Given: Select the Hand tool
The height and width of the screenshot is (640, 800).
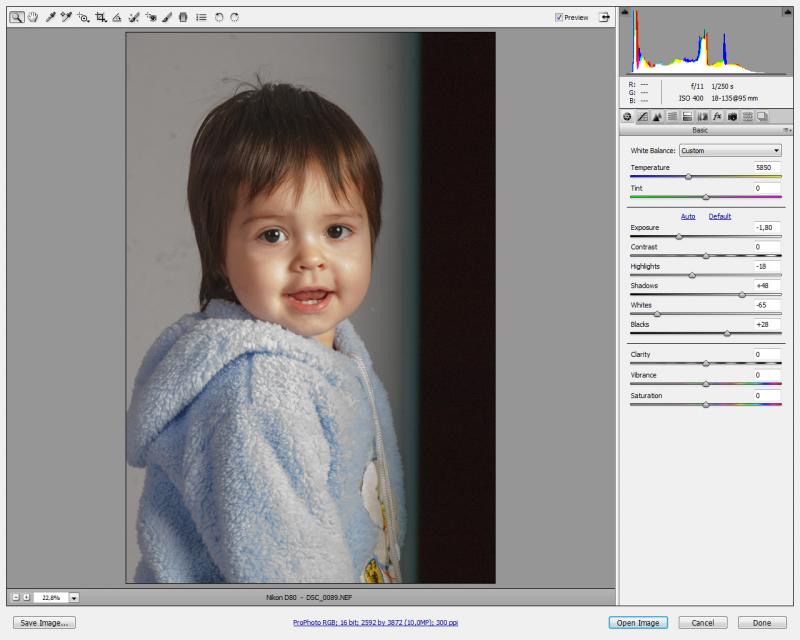Looking at the screenshot, I should click(x=33, y=17).
